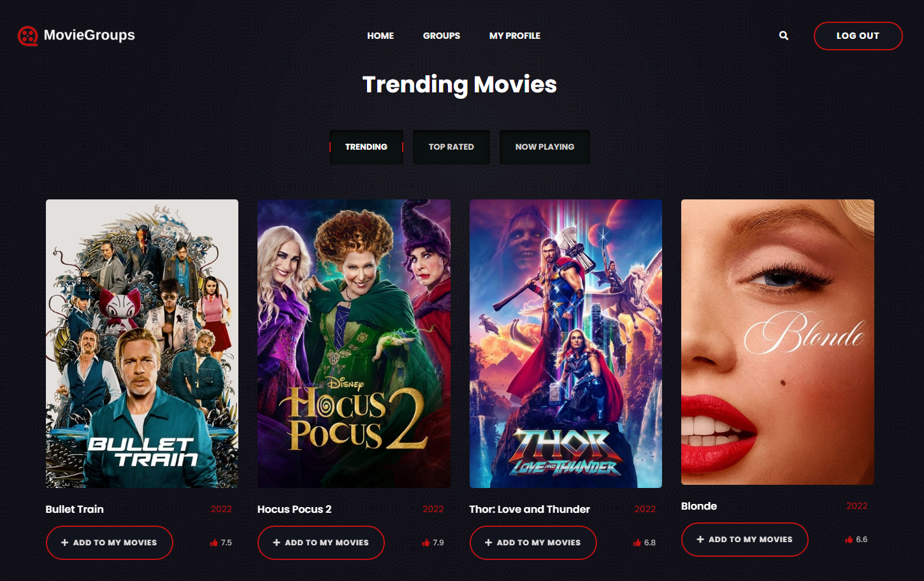Click the plus icon in Blonde's add button
924x581 pixels.
700,540
